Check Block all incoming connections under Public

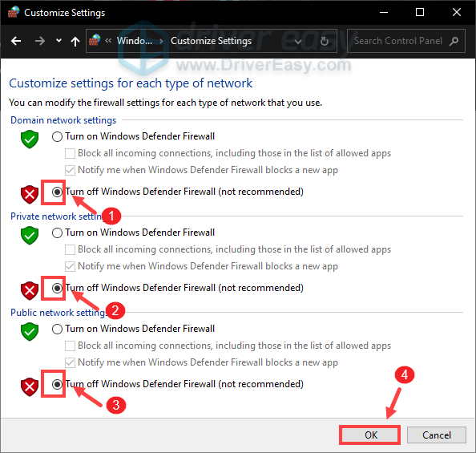pos(71,346)
